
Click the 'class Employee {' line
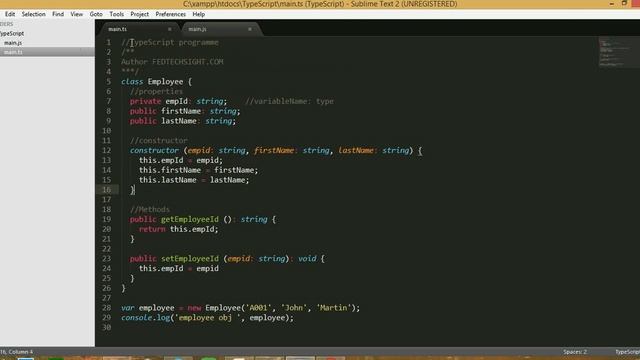156,82
